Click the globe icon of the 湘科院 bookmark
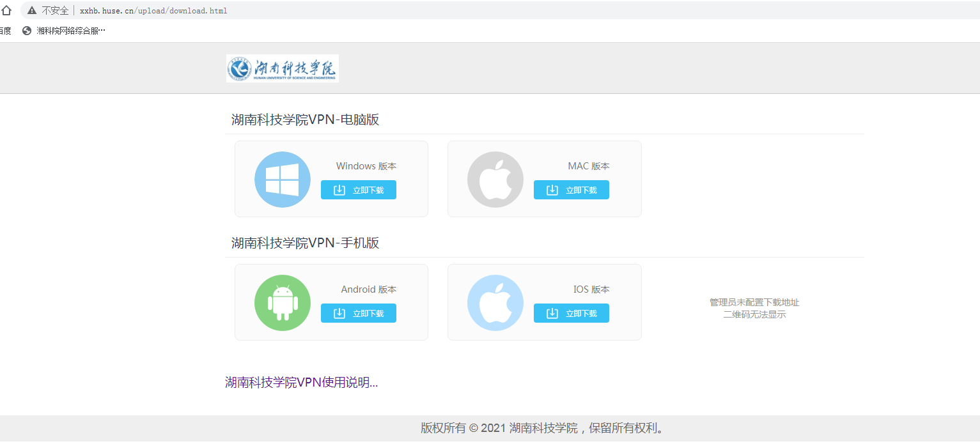Image resolution: width=980 pixels, height=446 pixels. click(27, 31)
